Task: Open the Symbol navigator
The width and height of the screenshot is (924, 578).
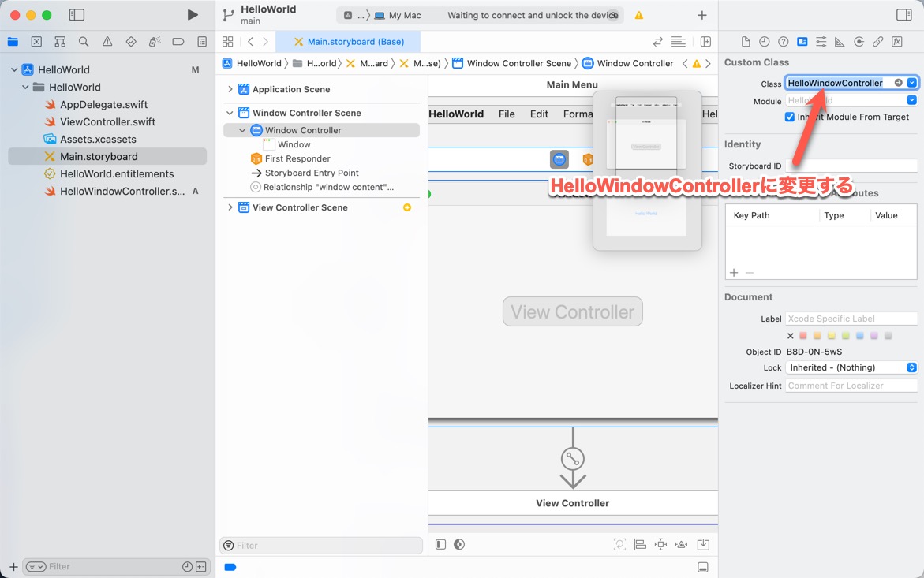Action: 60,42
